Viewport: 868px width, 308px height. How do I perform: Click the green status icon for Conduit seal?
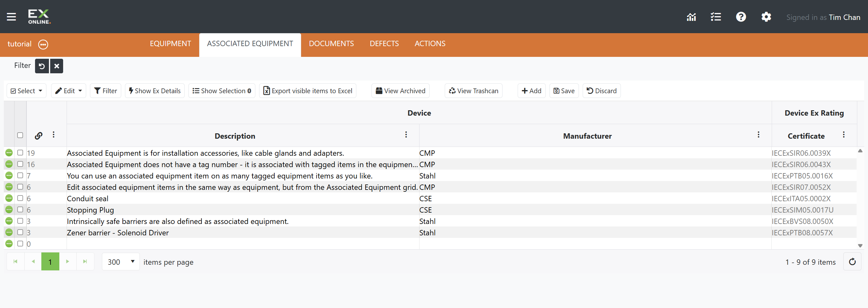(x=9, y=198)
